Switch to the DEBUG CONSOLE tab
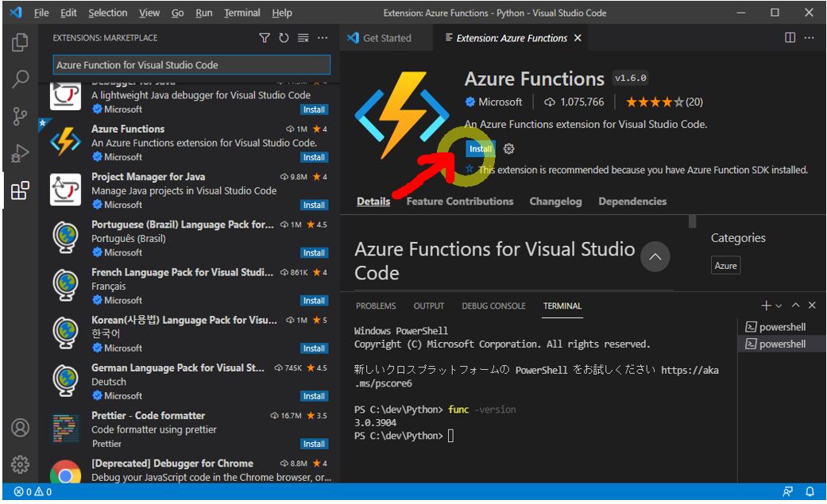 click(493, 306)
